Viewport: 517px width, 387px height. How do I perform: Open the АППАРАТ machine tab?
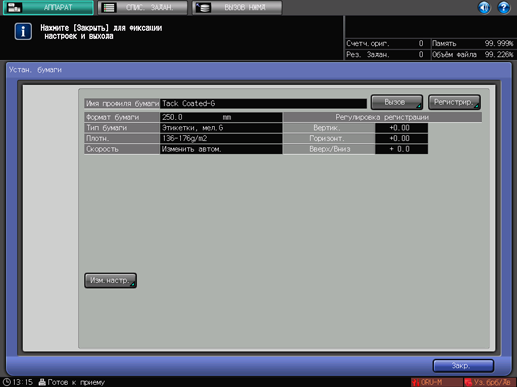click(48, 7)
